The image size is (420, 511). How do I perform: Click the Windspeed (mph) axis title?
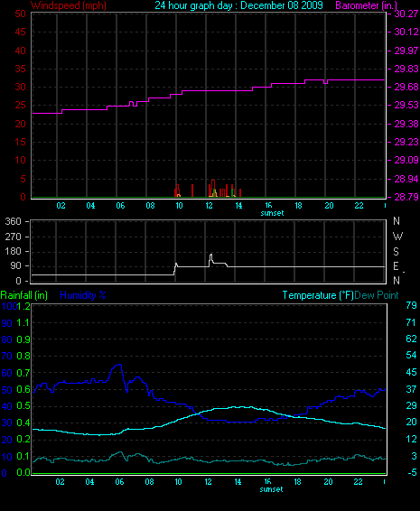click(x=69, y=5)
